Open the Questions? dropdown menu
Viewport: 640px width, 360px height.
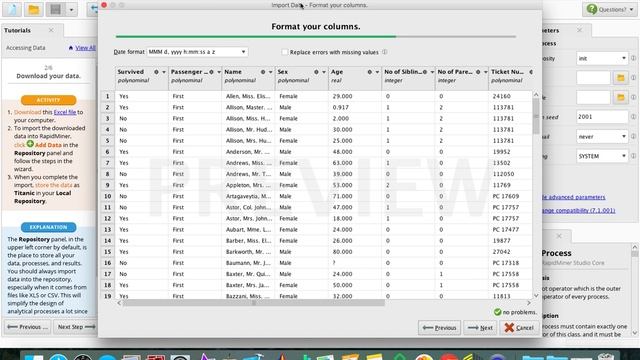click(610, 9)
